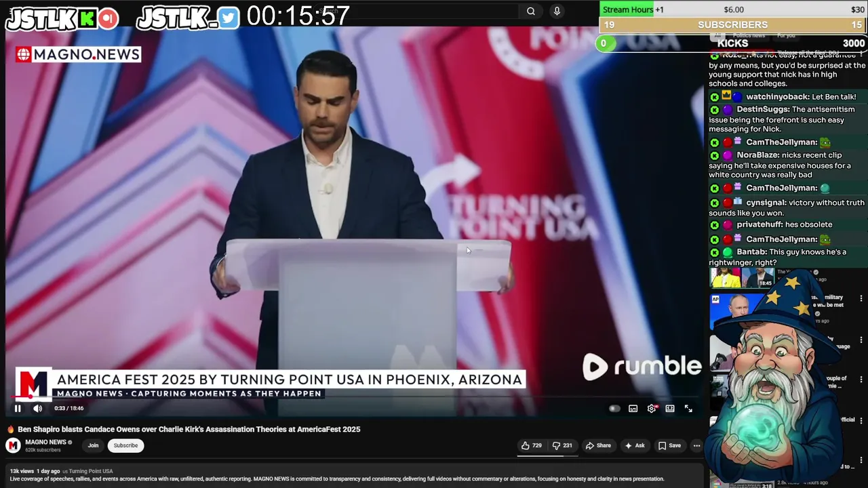The height and width of the screenshot is (488, 868).
Task: Open options menu for the 'official' video
Action: click(861, 421)
